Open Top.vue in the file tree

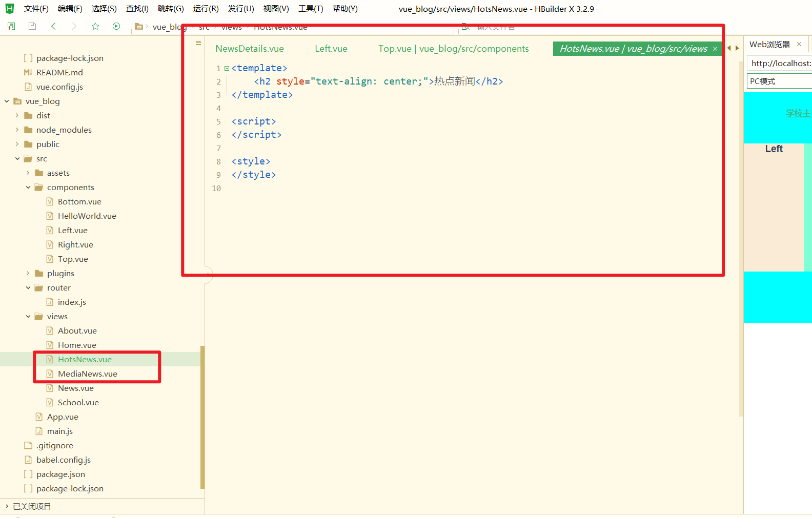click(x=73, y=259)
